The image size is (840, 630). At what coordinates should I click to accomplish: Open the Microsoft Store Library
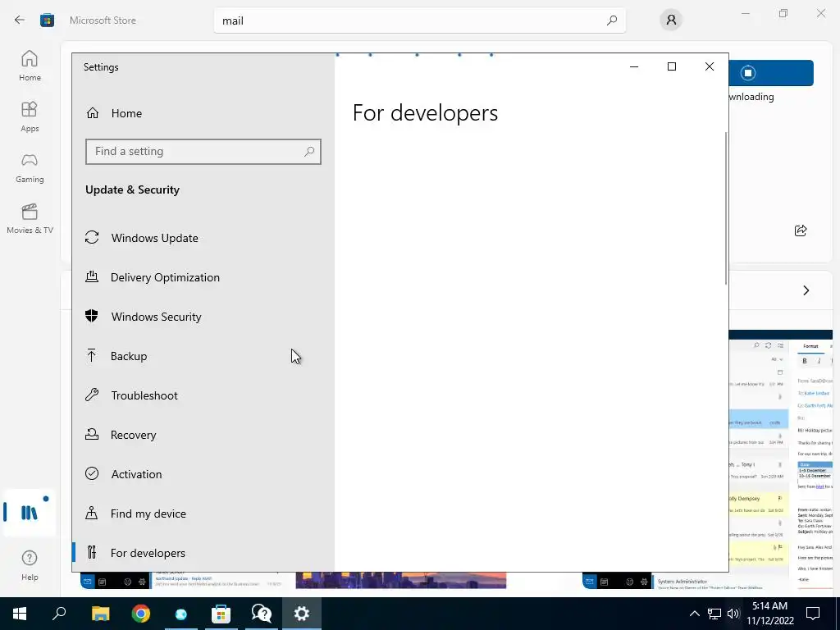pos(30,513)
